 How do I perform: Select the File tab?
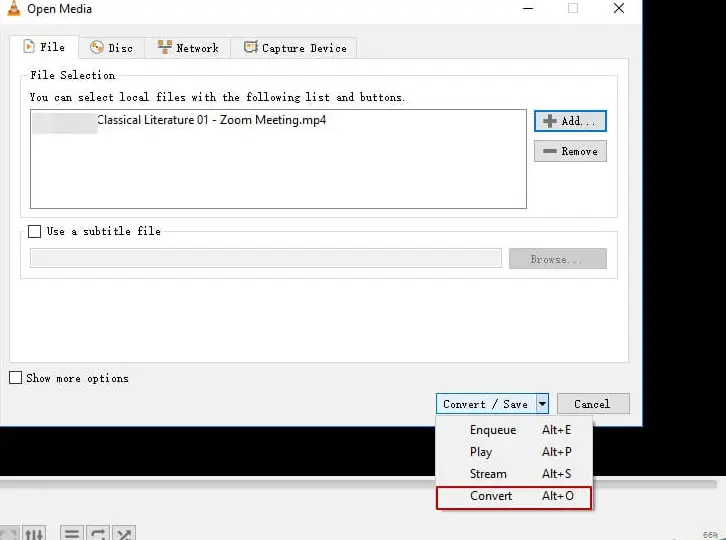(x=44, y=47)
